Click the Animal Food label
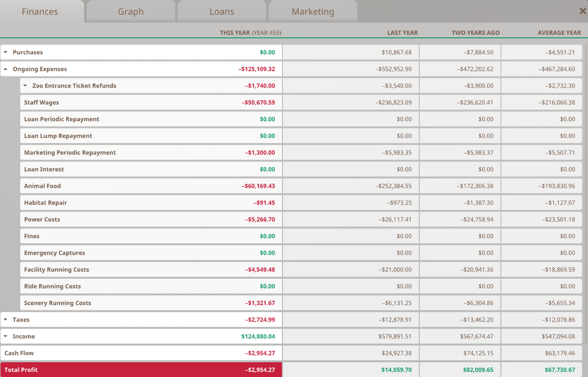Viewport: 588px width, 377px height. [42, 186]
